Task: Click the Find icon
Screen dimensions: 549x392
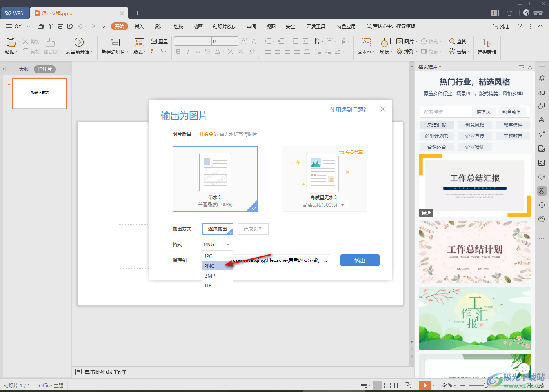Action: click(452, 41)
